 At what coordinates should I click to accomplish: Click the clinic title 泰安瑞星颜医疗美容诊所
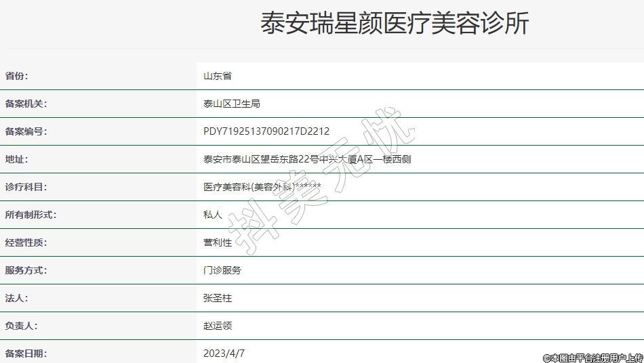(395, 24)
